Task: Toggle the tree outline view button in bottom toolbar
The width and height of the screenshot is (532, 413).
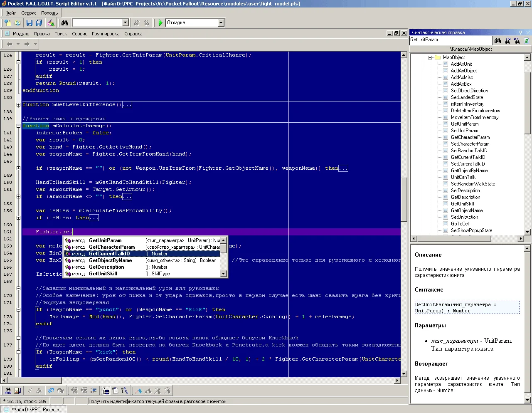Action: tap(106, 391)
